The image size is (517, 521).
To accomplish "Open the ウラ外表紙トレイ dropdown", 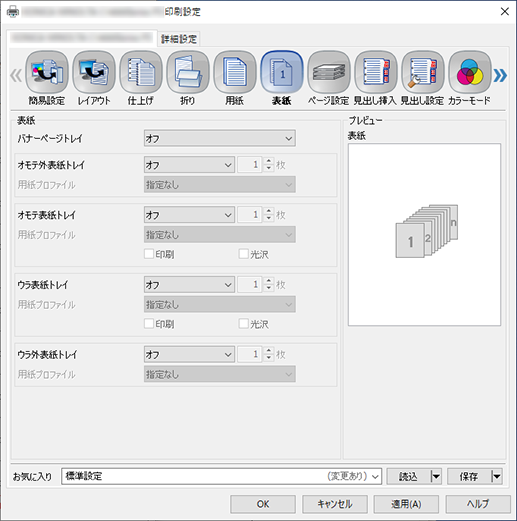I will click(189, 354).
